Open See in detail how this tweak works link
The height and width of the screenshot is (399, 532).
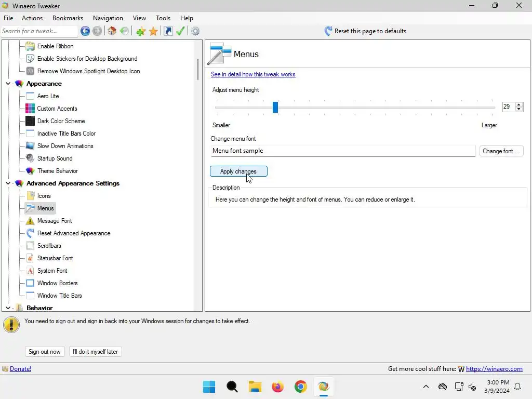253,74
